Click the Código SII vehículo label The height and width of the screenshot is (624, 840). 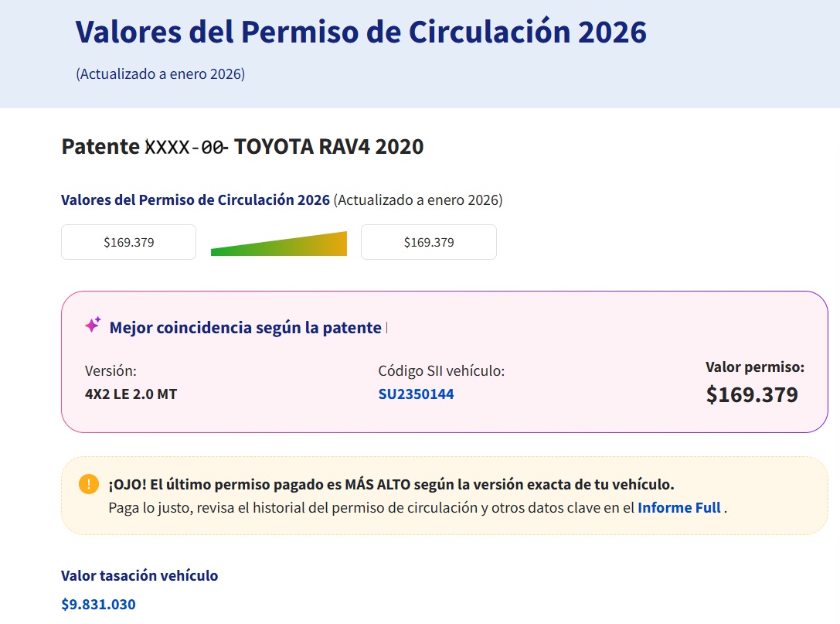tap(441, 370)
